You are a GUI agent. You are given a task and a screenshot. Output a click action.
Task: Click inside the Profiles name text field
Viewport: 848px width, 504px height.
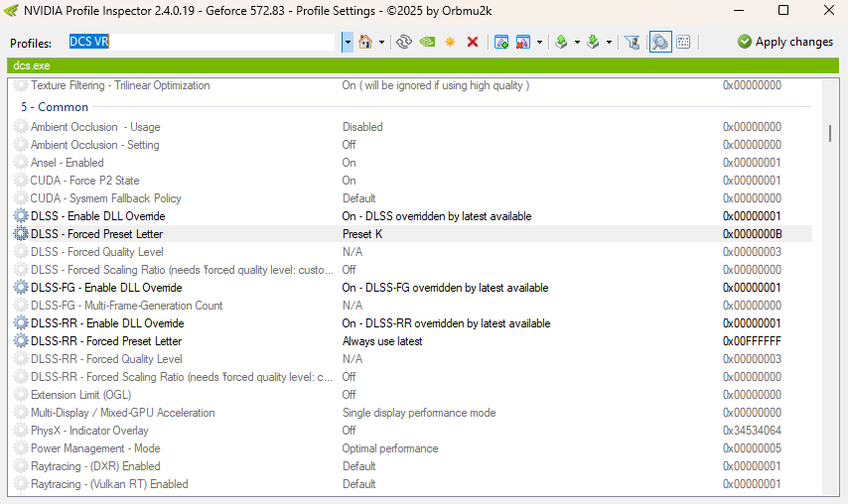tap(202, 42)
